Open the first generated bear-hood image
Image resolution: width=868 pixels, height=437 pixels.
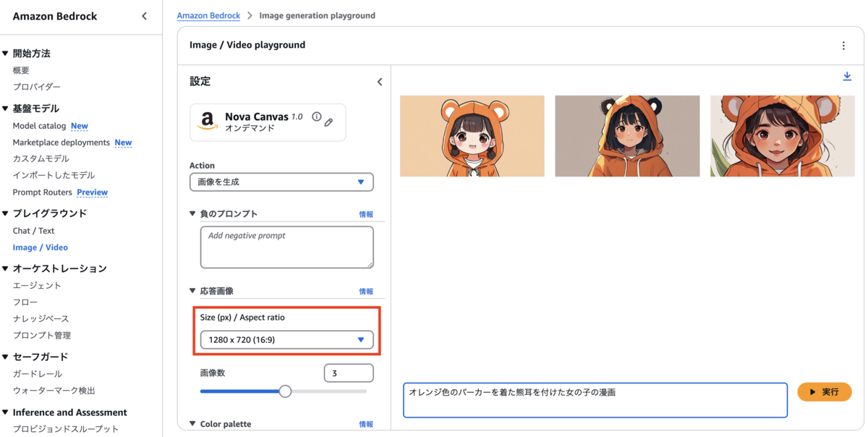point(472,136)
